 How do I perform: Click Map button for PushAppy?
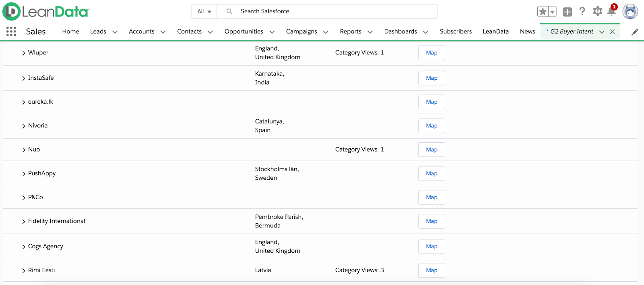point(431,173)
